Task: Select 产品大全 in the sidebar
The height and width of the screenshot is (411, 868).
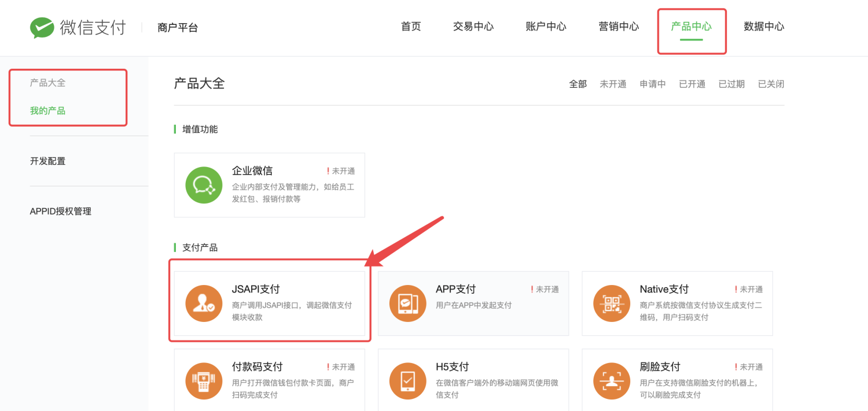Action: click(x=47, y=83)
